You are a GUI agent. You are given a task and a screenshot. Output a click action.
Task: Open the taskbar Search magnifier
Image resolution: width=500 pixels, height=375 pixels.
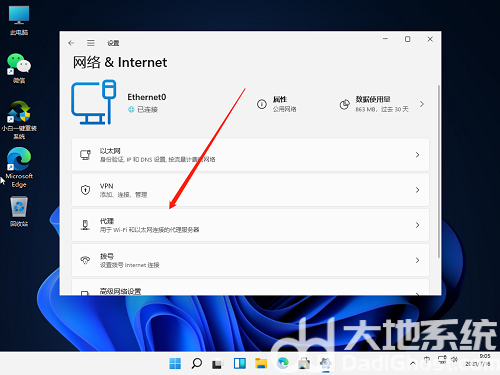click(x=197, y=363)
